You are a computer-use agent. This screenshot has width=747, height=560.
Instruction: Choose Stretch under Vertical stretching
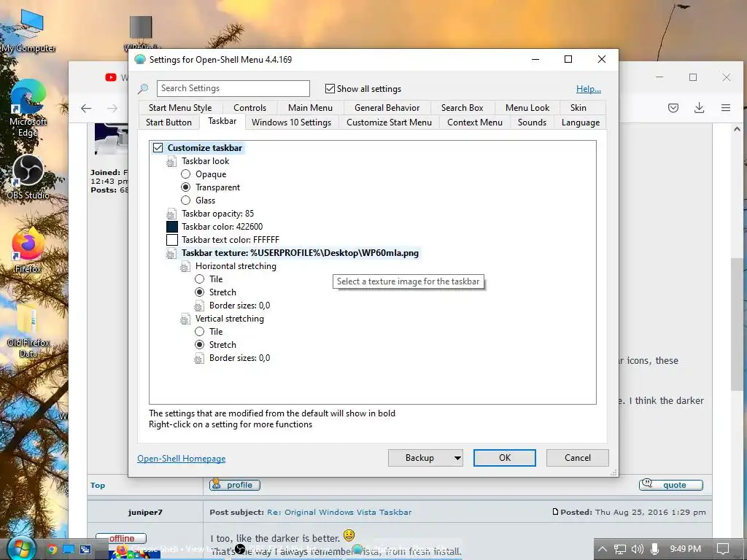coord(200,344)
